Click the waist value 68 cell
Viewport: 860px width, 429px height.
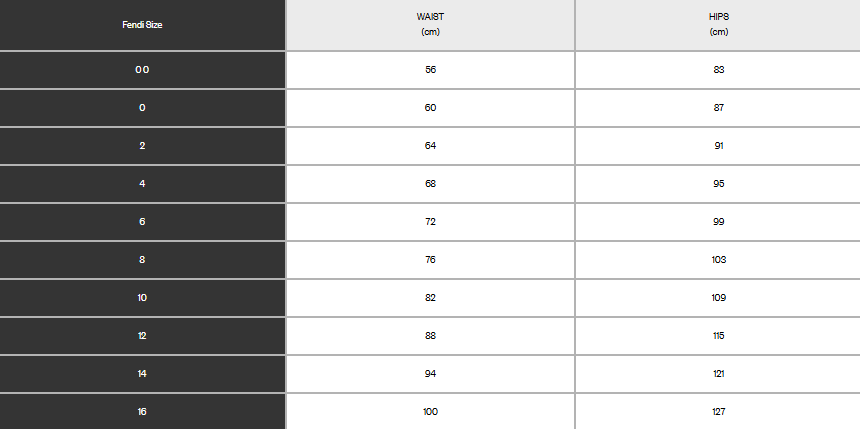(x=430, y=184)
